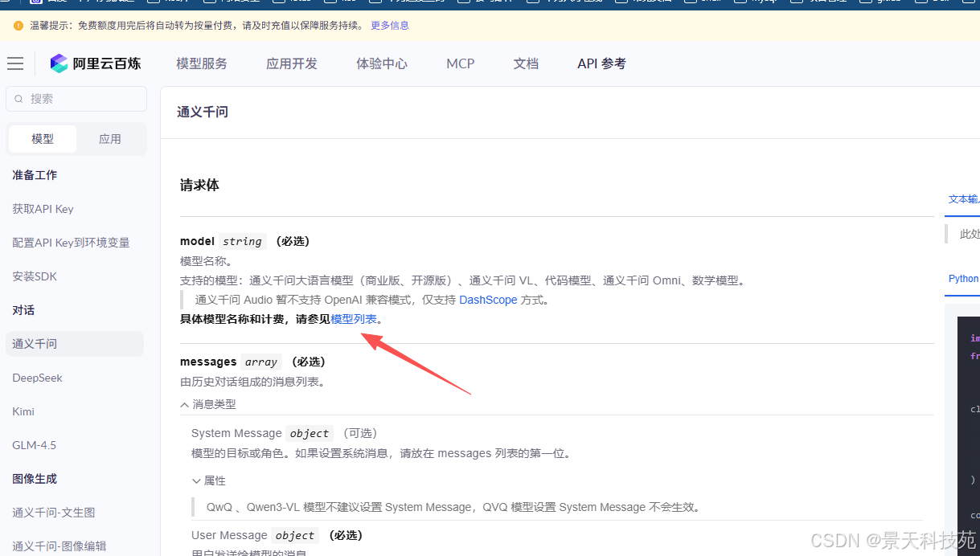The width and height of the screenshot is (980, 556).
Task: Open 通义千问-图像编辑 in the sidebar
Action: pyautogui.click(x=59, y=546)
